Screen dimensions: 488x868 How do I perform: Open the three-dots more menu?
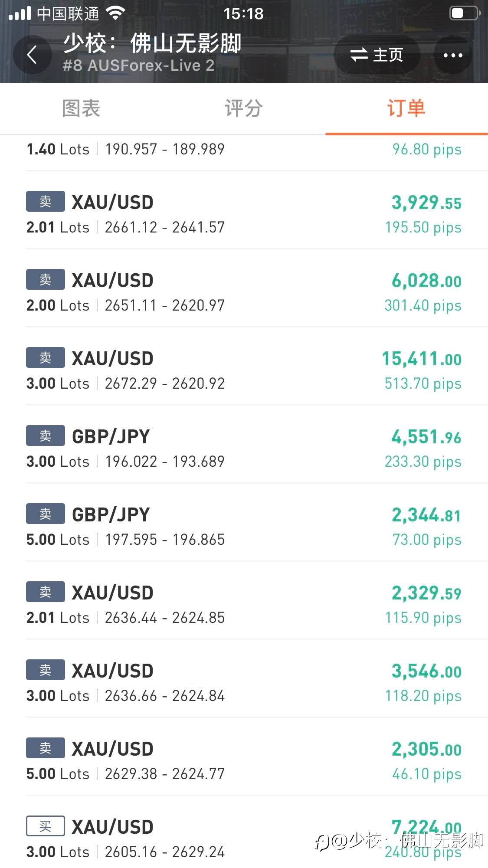[x=453, y=55]
